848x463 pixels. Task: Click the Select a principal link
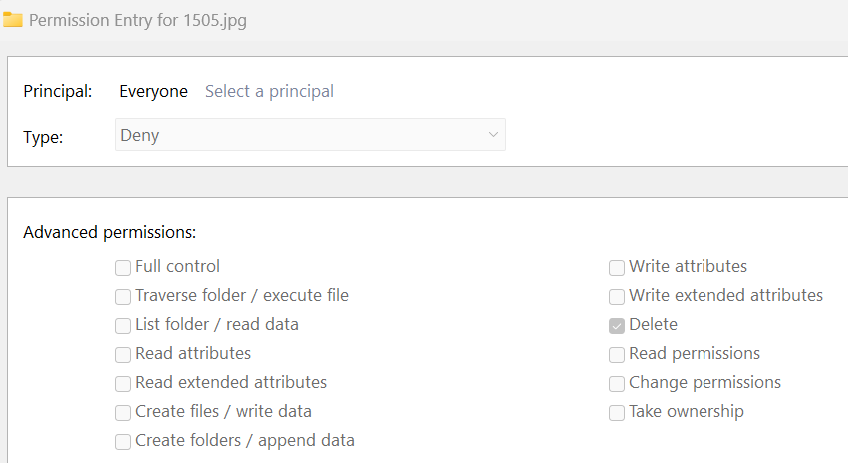click(x=269, y=91)
